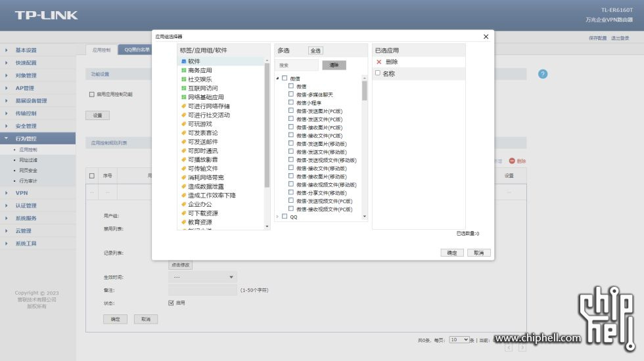This screenshot has width=644, height=361.
Task: Click the tag icon beside 可即时通讯
Action: 183,151
